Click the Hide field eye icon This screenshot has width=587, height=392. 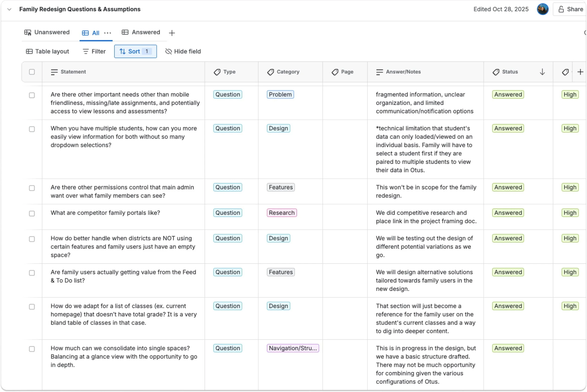click(169, 51)
